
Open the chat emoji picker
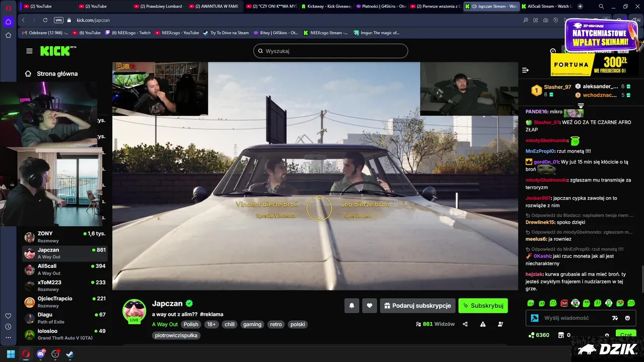click(x=627, y=318)
